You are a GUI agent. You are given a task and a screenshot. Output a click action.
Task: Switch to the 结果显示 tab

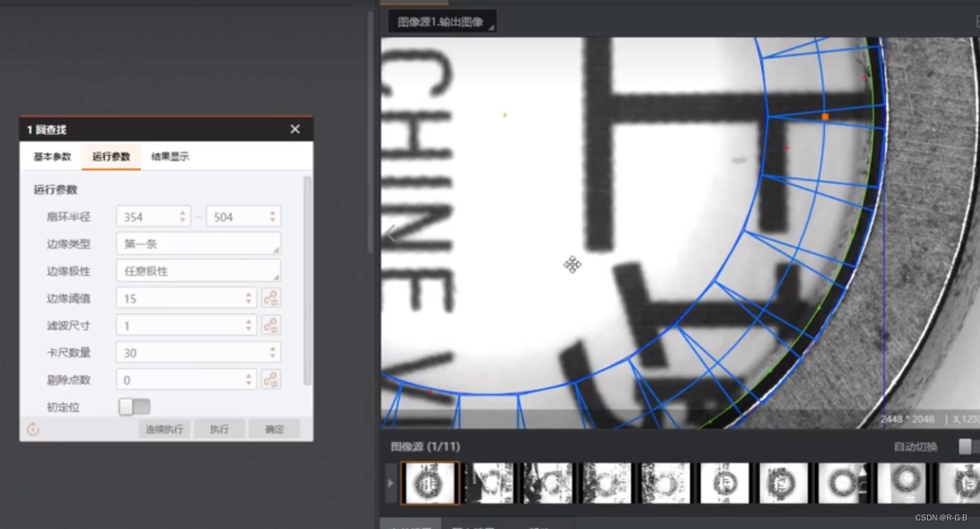[170, 156]
